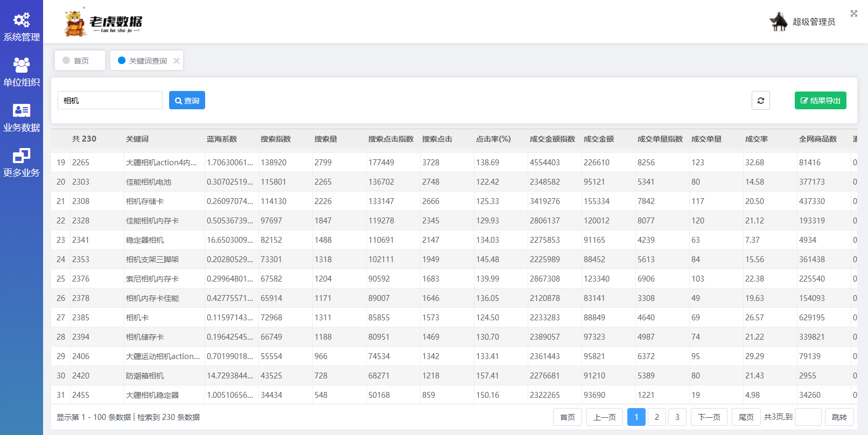Export results with 结果导出 button
The width and height of the screenshot is (868, 435).
click(820, 101)
